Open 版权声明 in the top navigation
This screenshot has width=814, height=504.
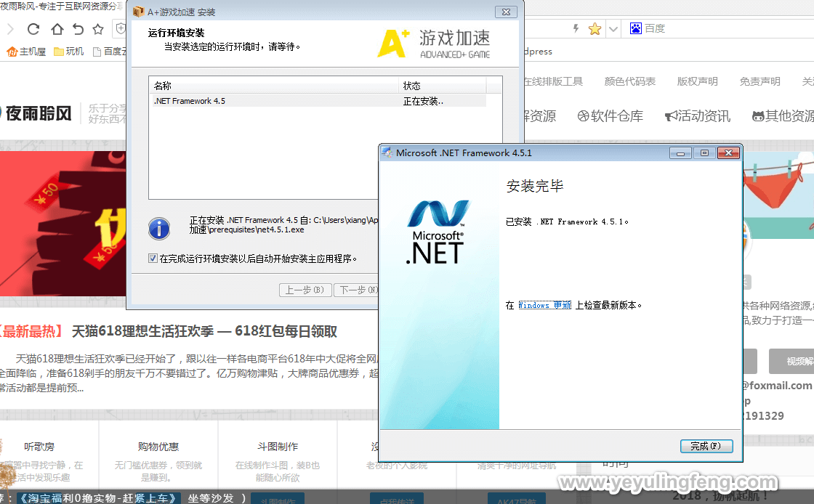pyautogui.click(x=697, y=81)
